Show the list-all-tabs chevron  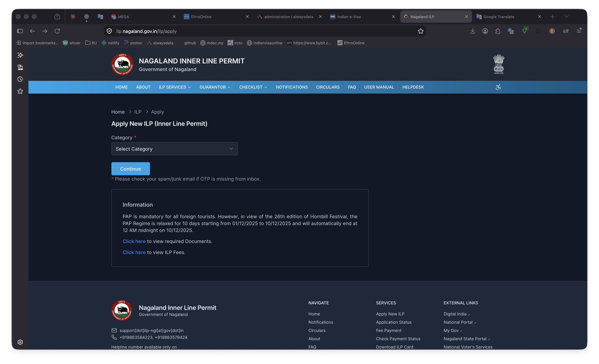point(567,17)
